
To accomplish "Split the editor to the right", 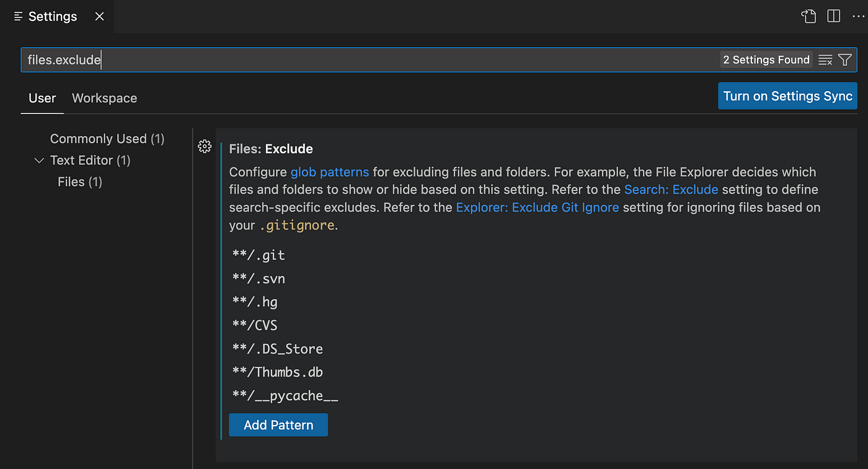I will [834, 16].
